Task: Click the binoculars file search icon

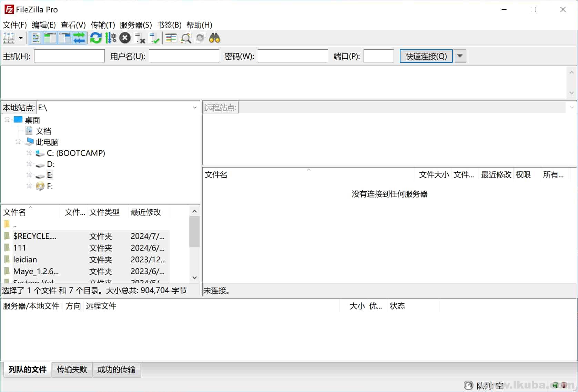Action: click(215, 38)
